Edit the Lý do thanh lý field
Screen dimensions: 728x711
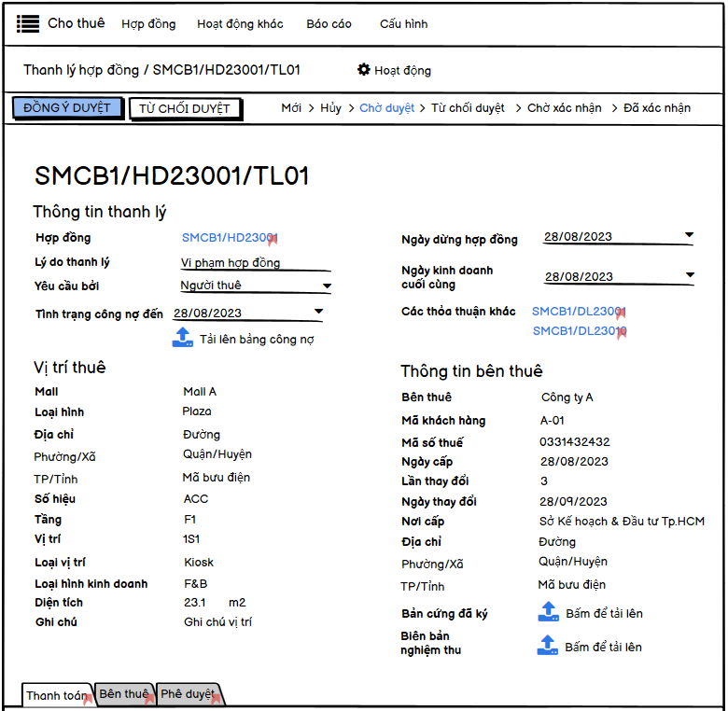256,263
